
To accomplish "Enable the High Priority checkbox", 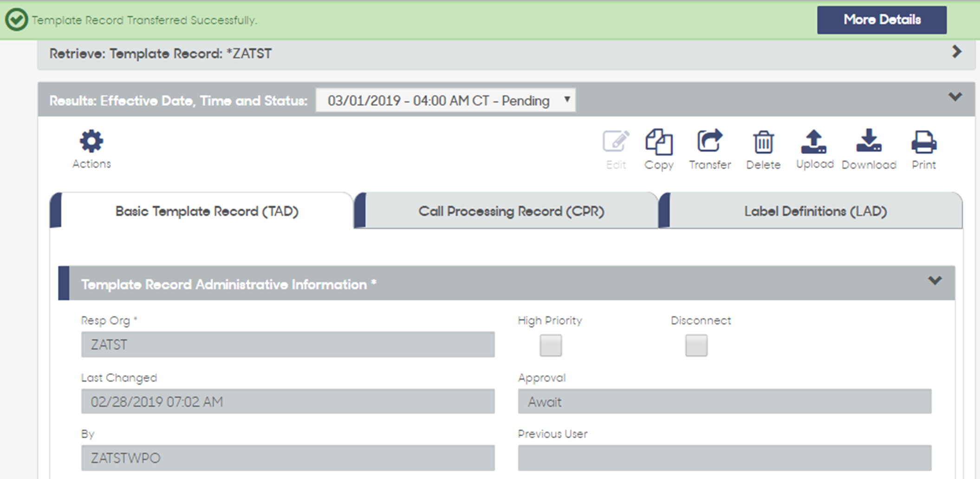I will pos(551,345).
